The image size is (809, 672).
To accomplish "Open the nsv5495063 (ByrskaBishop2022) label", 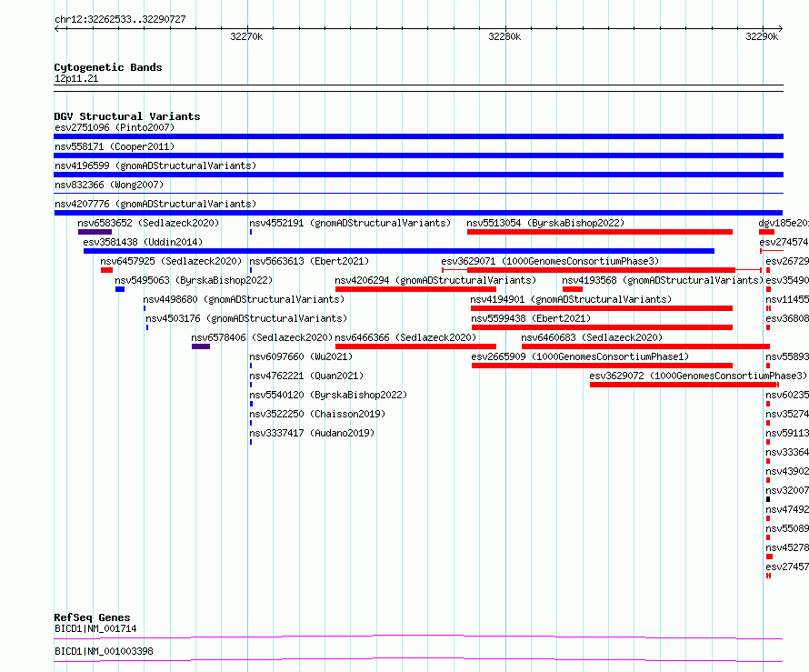I will (x=194, y=280).
